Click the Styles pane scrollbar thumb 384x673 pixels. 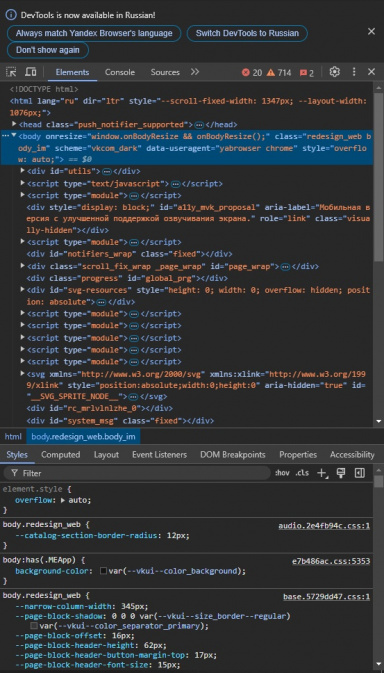378,482
